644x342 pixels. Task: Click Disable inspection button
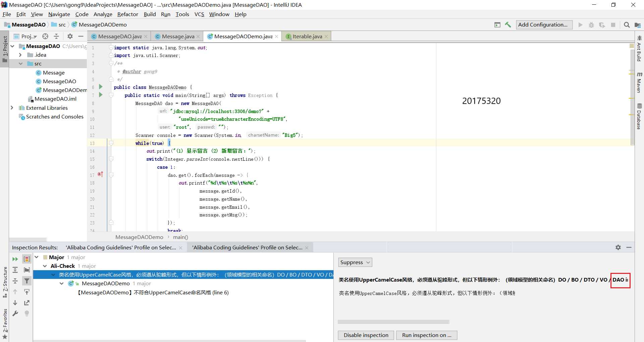[366, 335]
